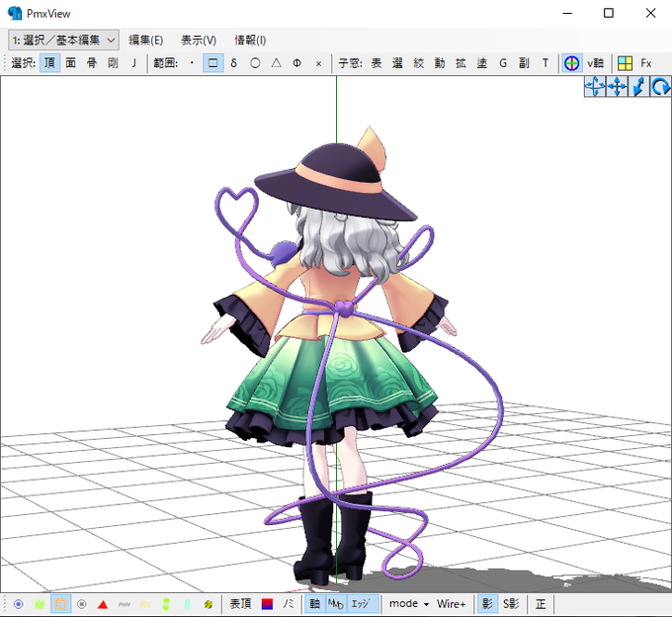Click the diagonal arrow zoom view icon

click(638, 87)
